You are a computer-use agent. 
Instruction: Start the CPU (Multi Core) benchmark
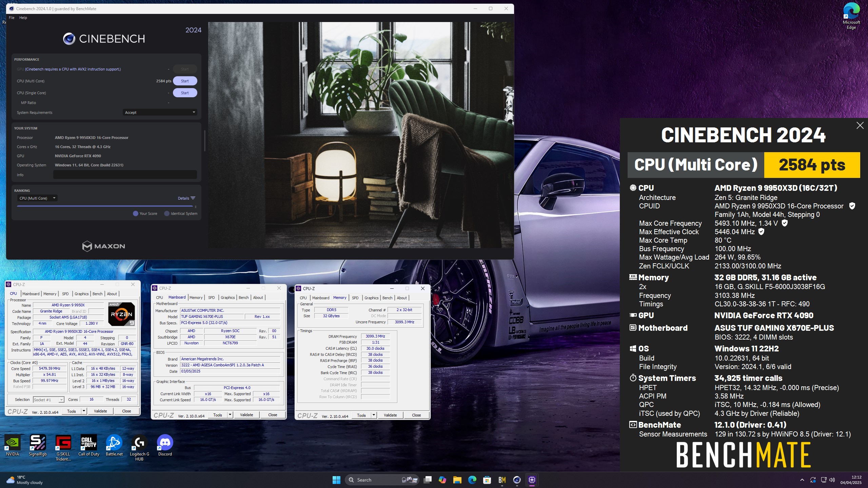pyautogui.click(x=185, y=81)
